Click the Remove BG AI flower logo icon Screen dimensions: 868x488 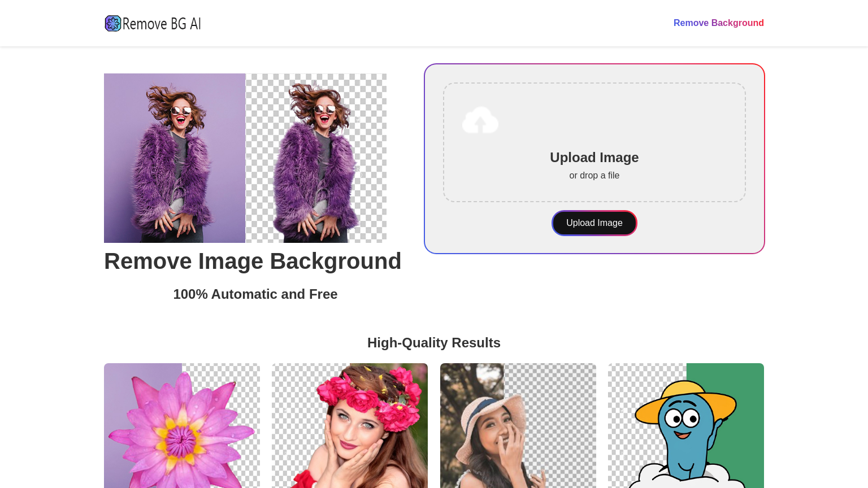113,23
